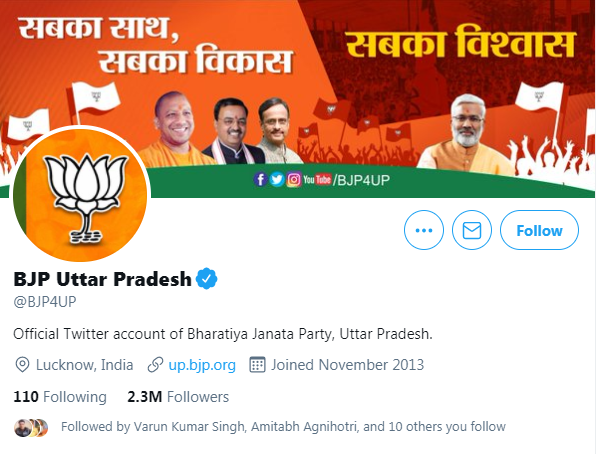
Task: Open the lotus profile picture
Action: click(82, 194)
